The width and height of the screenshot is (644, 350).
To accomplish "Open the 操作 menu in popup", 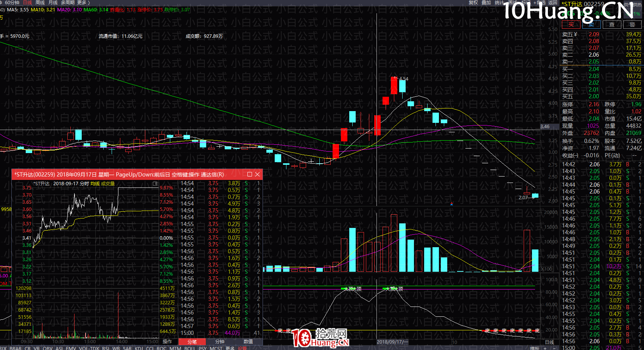I will click(x=167, y=342).
